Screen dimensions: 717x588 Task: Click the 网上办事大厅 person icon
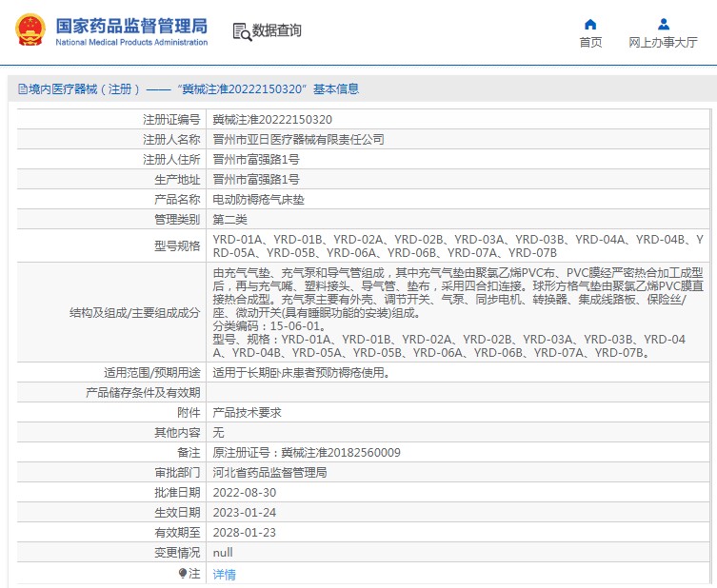(x=663, y=24)
